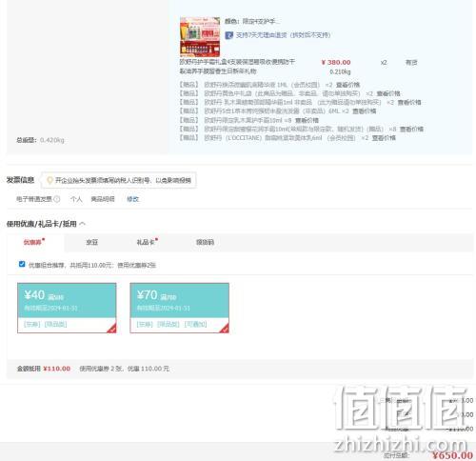Image resolution: width=476 pixels, height=461 pixels.
Task: Click the selected corner mark on ¥70 coupon
Action: [x=225, y=329]
